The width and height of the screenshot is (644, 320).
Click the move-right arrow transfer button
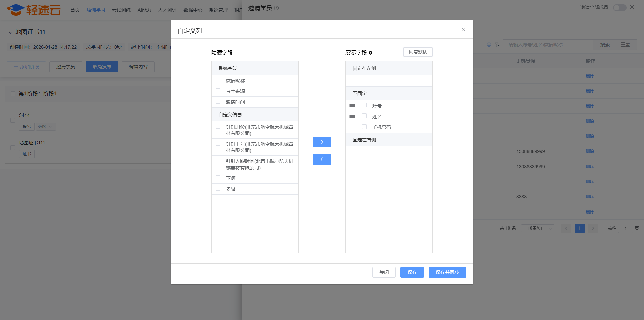click(x=322, y=142)
